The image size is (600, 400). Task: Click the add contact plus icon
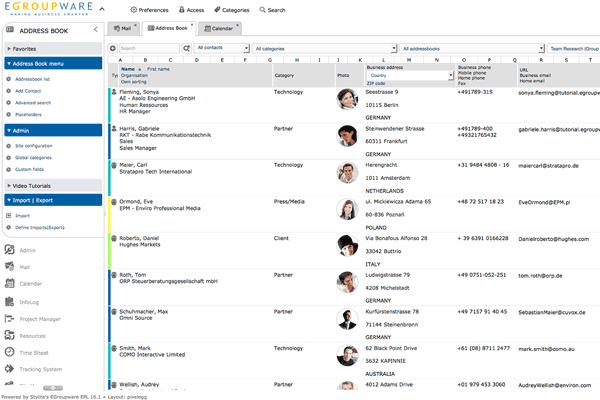coord(114,47)
